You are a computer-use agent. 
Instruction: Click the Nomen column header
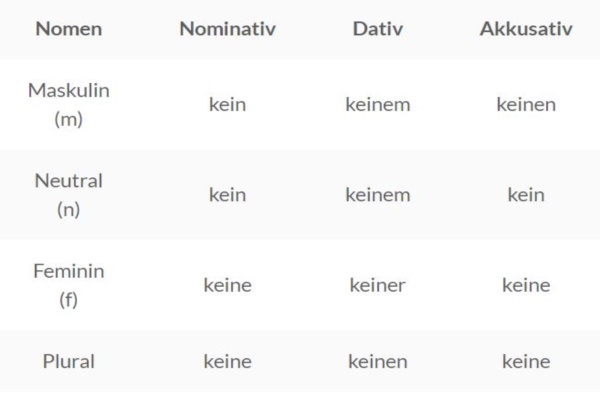pyautogui.click(x=68, y=29)
